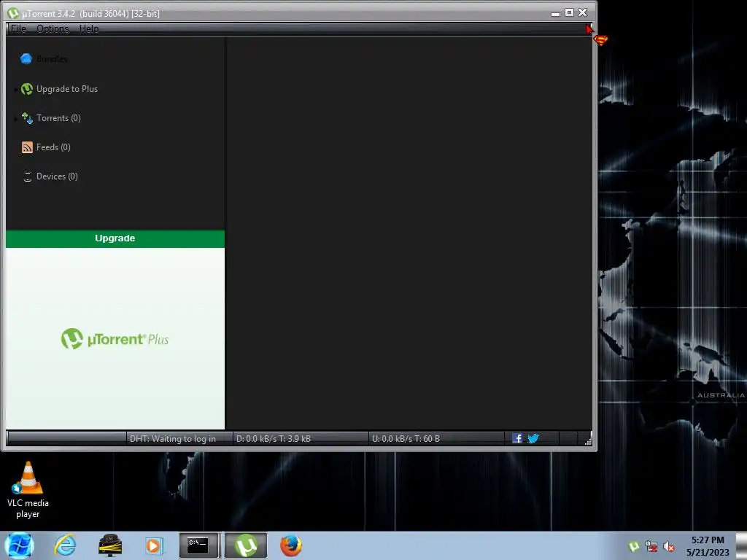This screenshot has width=747, height=560.
Task: Click DHT: Waiting to log in status
Action: [x=172, y=439]
